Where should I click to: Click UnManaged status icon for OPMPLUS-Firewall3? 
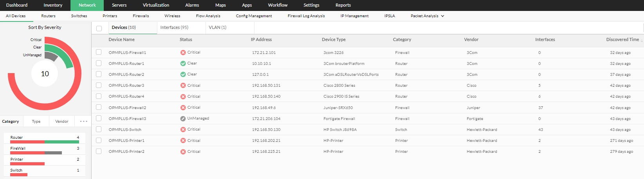click(183, 118)
